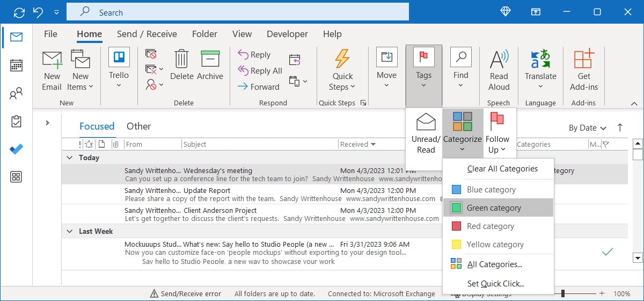Viewport: 644px width, 301px height.
Task: Forward the selected email
Action: pos(258,87)
